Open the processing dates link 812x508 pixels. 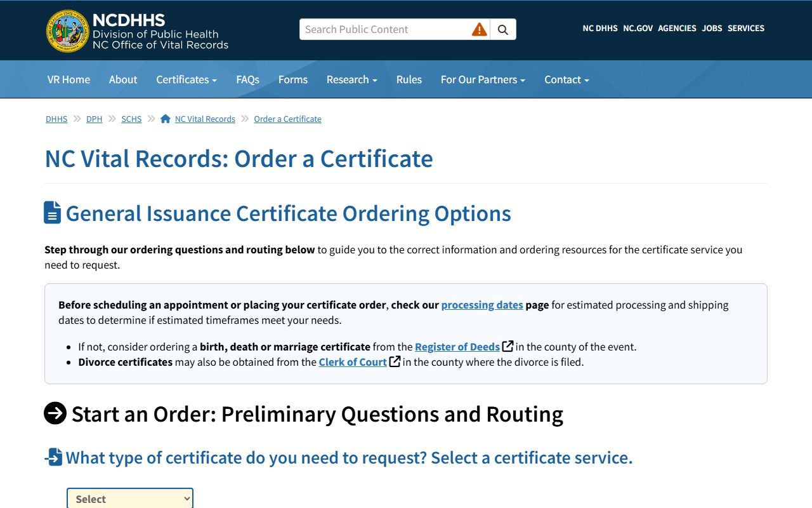(x=482, y=305)
